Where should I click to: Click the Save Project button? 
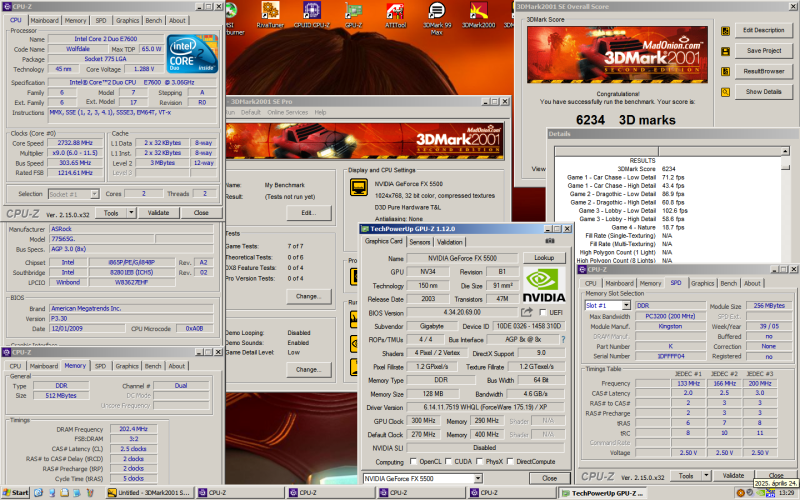click(763, 51)
